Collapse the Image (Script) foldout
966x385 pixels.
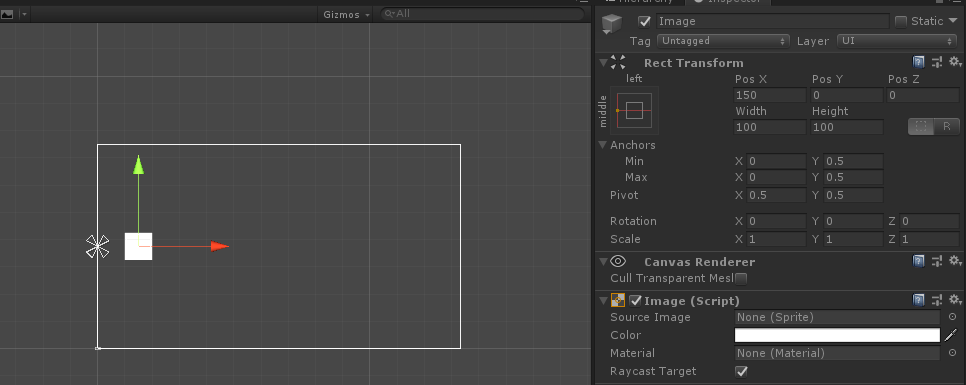[x=602, y=301]
